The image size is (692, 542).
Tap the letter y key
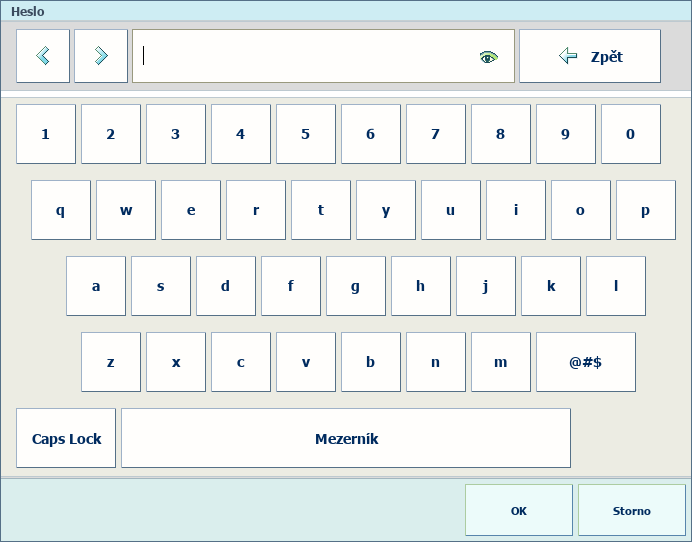coord(386,210)
